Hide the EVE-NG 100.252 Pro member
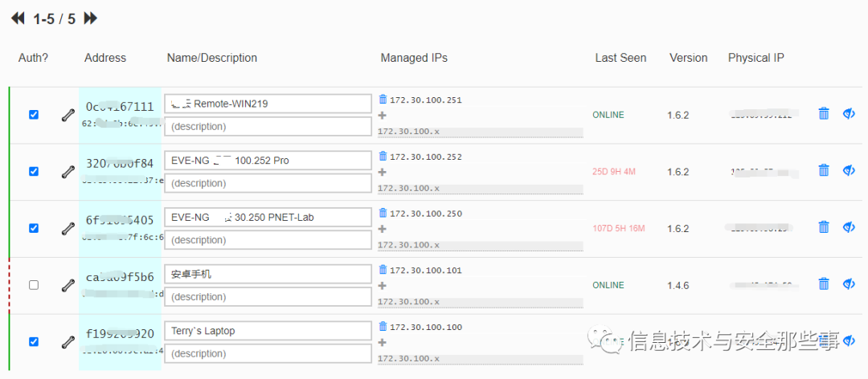The height and width of the screenshot is (379, 868). tap(849, 171)
